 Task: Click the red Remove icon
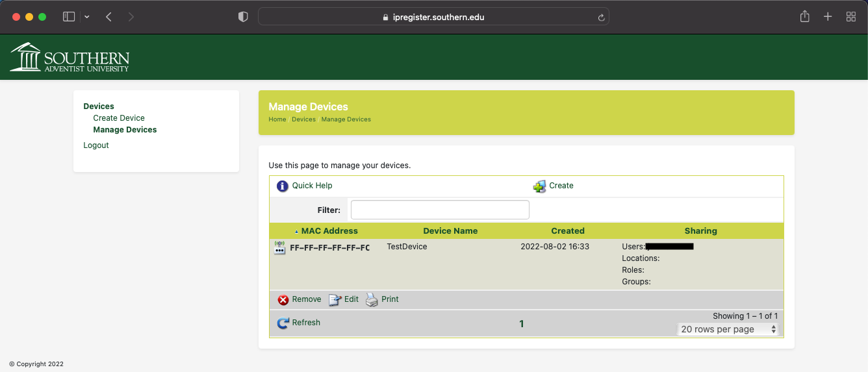pyautogui.click(x=283, y=300)
